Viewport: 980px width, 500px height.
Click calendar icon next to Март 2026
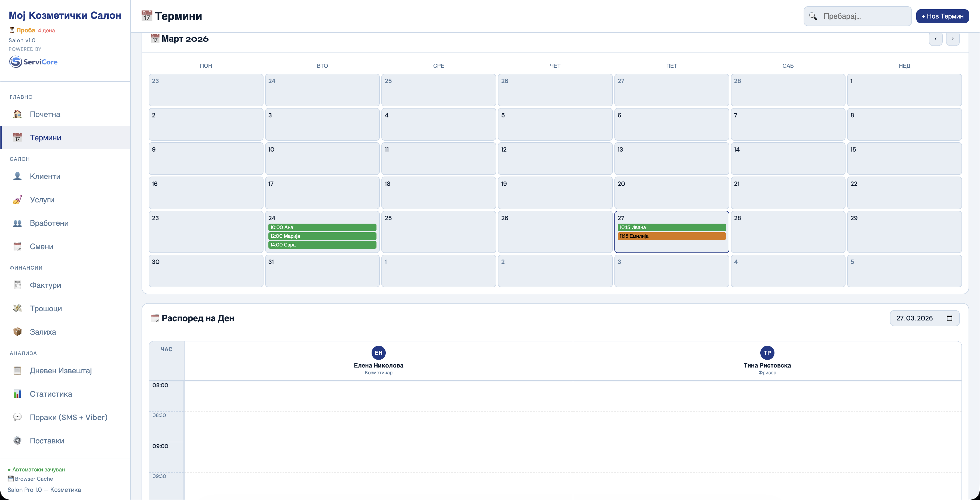click(155, 38)
